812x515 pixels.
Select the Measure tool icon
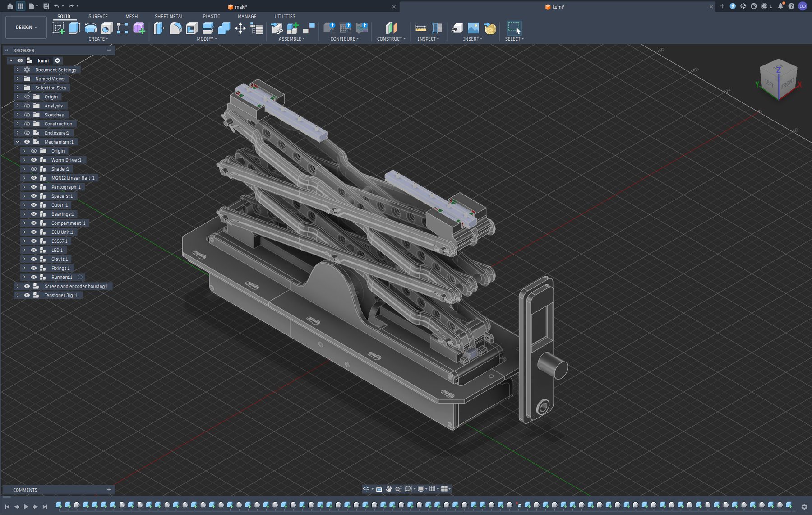click(x=421, y=28)
